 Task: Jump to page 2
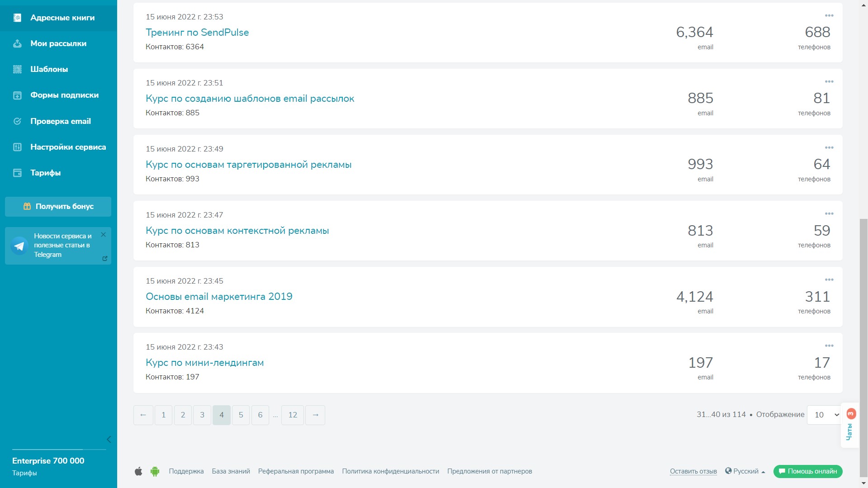[x=183, y=415]
